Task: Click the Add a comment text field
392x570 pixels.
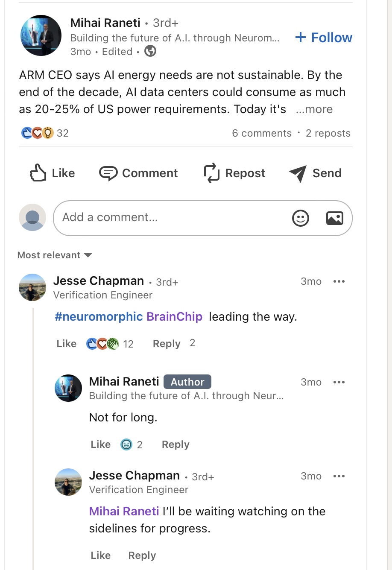Action: (171, 218)
